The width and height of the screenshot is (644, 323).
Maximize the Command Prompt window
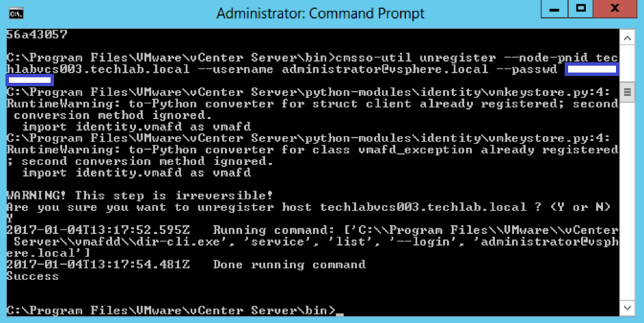pos(580,9)
